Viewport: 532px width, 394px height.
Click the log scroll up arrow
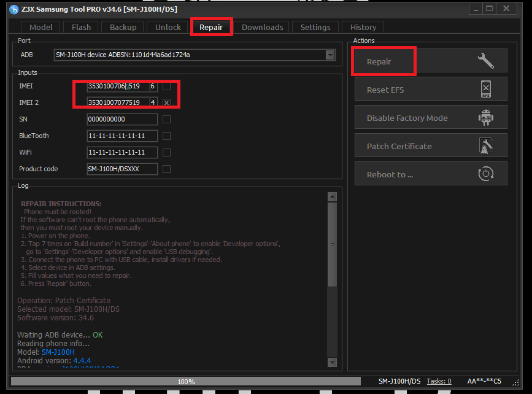332,197
